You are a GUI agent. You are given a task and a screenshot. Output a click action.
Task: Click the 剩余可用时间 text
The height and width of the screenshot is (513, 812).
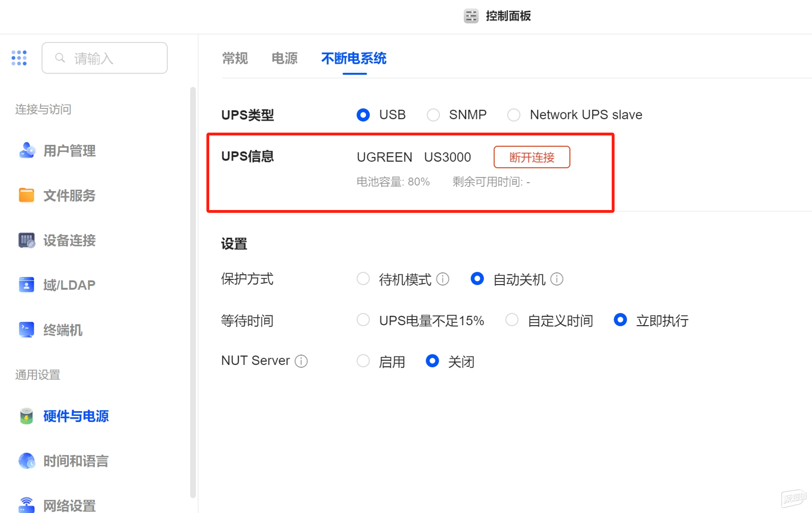(491, 182)
